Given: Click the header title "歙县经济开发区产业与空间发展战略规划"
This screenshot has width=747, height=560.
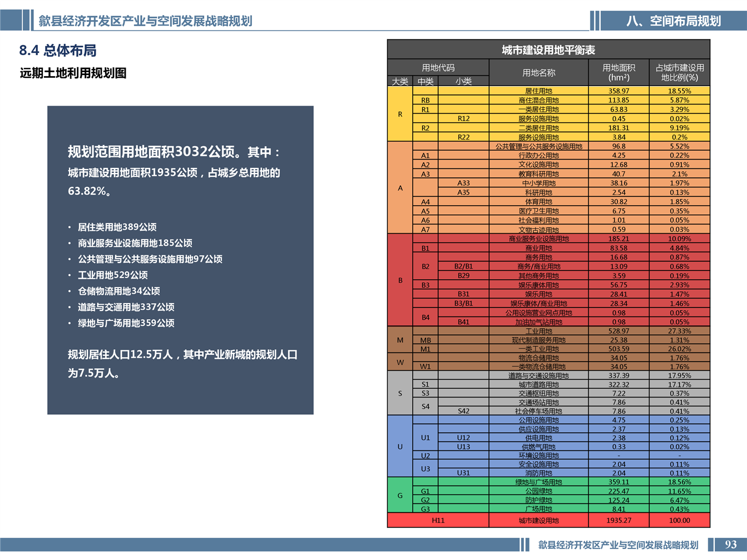Looking at the screenshot, I should point(145,21).
